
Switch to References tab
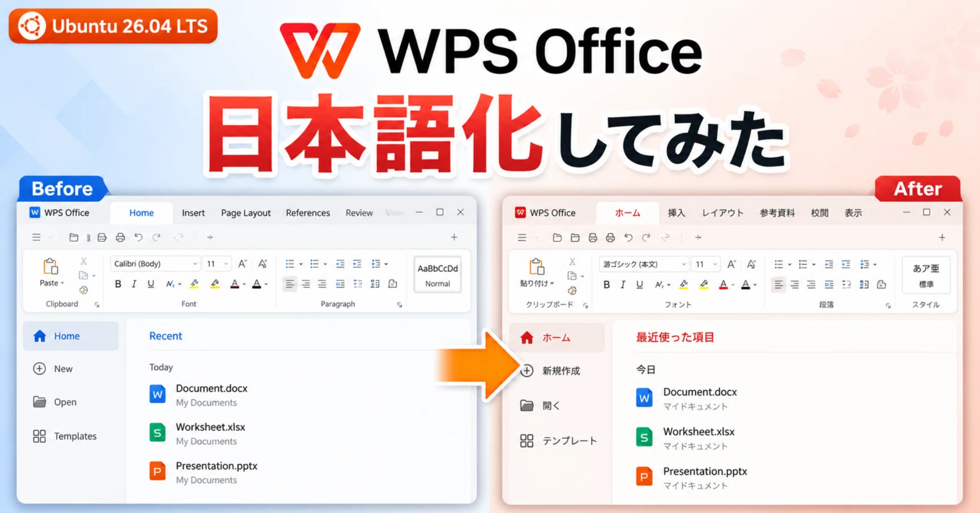tap(308, 213)
